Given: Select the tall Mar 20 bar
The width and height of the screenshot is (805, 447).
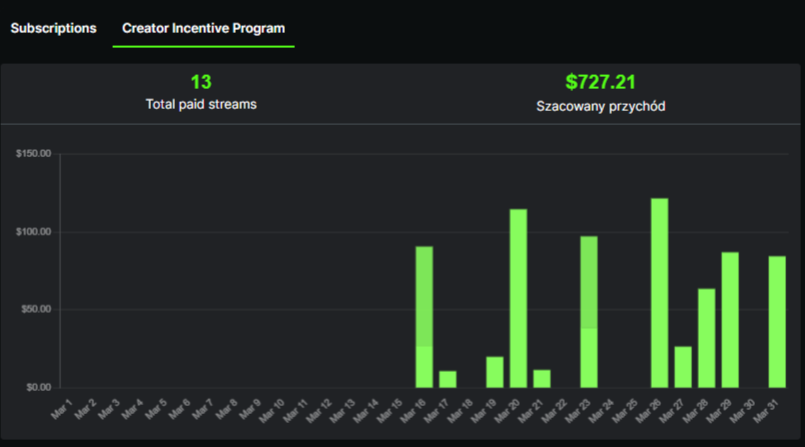Looking at the screenshot, I should (518, 298).
